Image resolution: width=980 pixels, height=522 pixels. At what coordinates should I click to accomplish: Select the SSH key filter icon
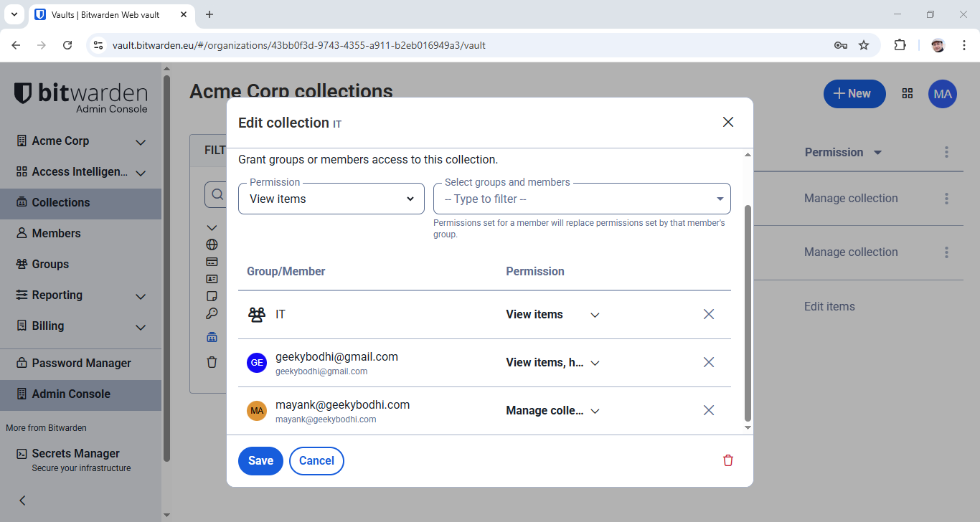pos(212,313)
